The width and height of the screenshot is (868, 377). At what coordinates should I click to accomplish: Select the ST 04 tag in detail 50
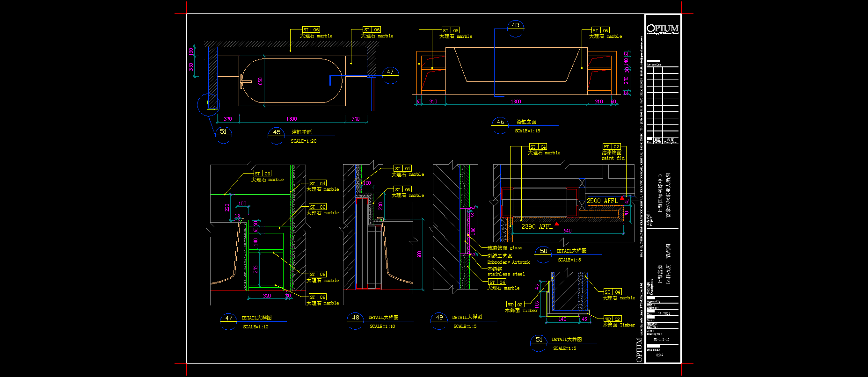coord(538,147)
